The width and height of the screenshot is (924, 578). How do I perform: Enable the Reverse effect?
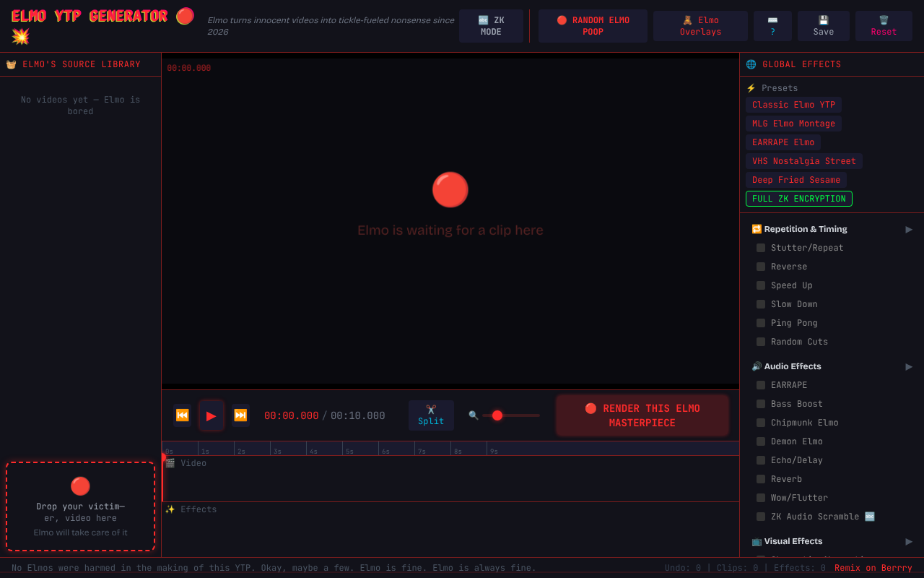761,267
